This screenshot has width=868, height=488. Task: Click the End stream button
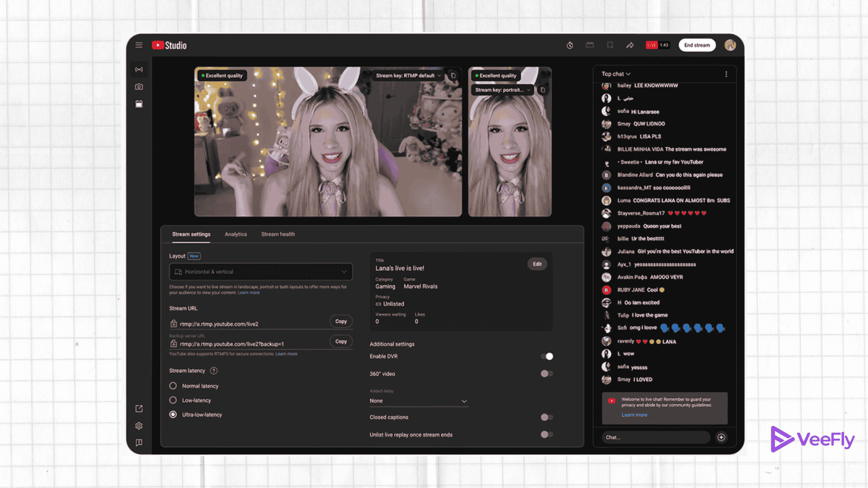(x=697, y=45)
